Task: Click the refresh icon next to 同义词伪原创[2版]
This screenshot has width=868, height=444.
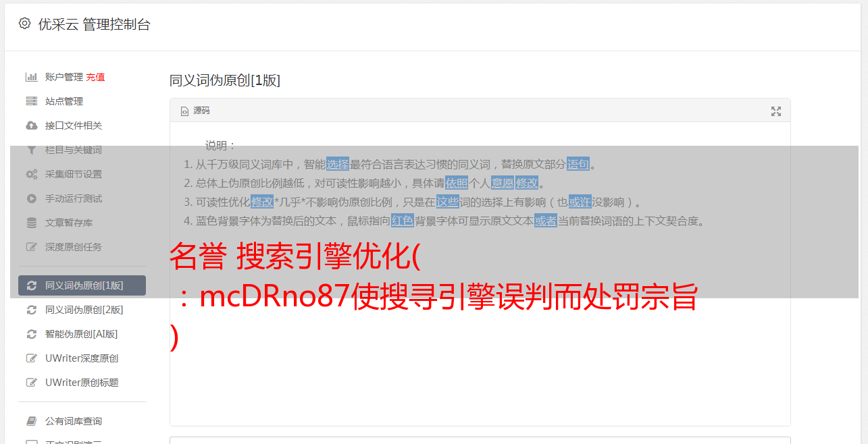Action: [x=32, y=310]
